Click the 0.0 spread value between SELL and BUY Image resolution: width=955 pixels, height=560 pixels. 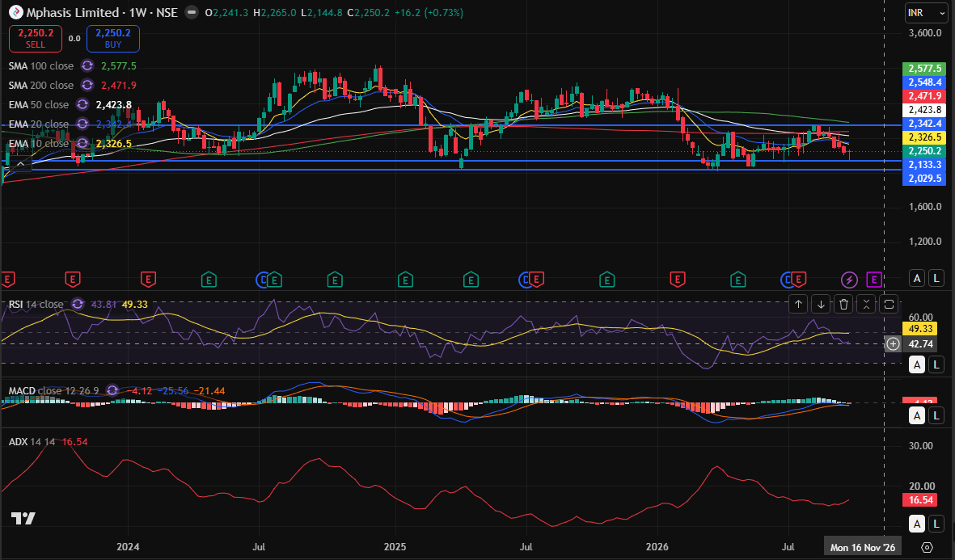(x=74, y=38)
